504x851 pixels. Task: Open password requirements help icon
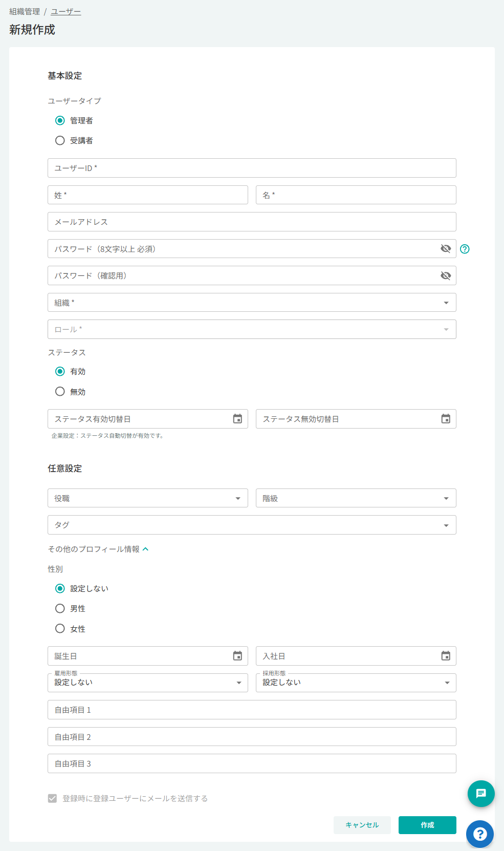[465, 249]
